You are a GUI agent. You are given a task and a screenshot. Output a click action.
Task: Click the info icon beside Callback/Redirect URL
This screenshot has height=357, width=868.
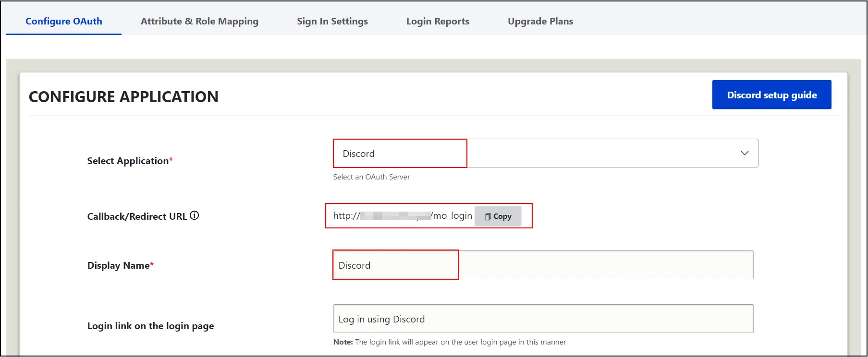(194, 215)
